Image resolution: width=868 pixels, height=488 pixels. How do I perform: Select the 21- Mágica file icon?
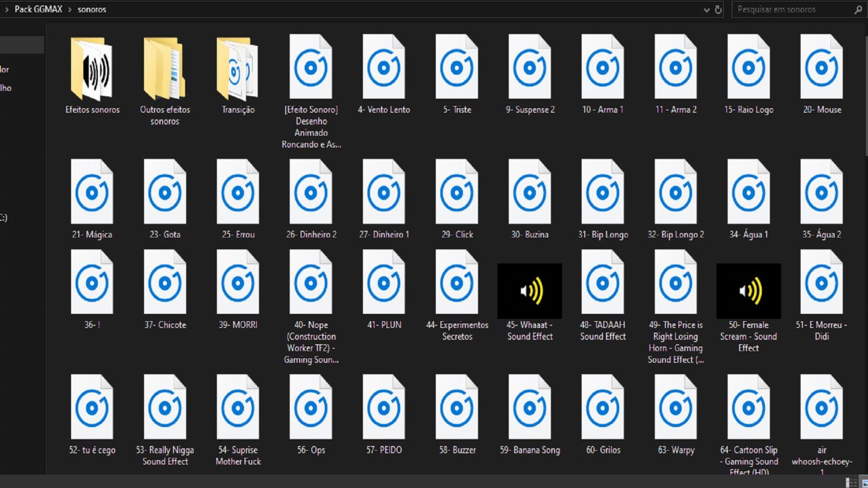coord(92,192)
